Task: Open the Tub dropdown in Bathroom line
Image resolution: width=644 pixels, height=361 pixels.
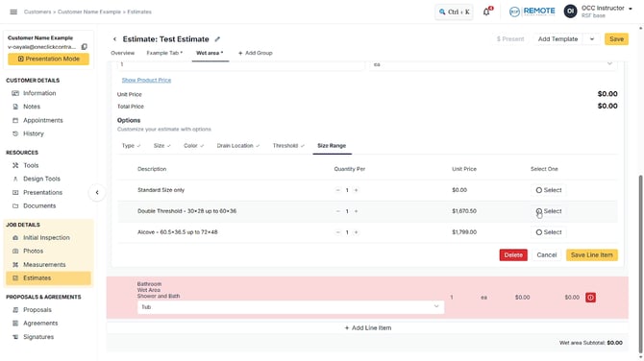Action: 290,307
